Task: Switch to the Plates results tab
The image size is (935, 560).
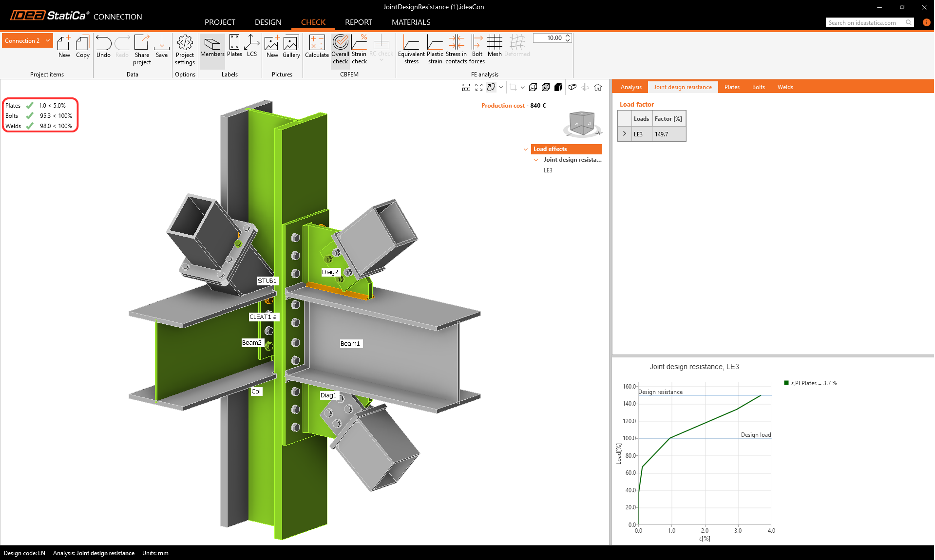Action: (732, 87)
